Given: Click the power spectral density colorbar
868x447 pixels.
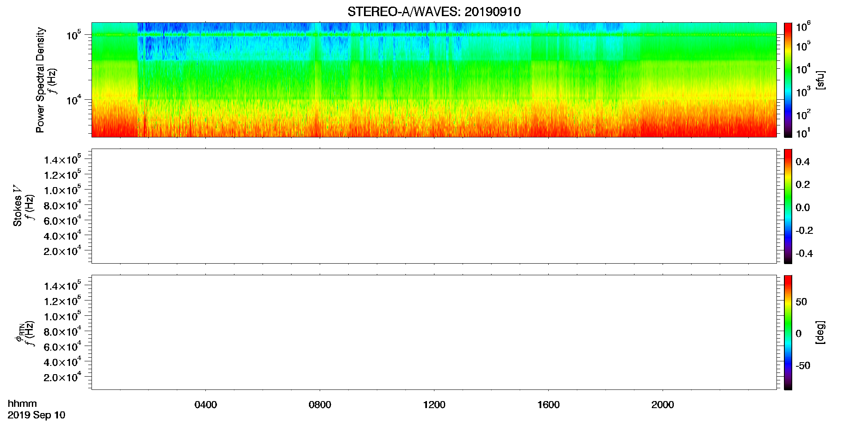Looking at the screenshot, I should coord(788,80).
